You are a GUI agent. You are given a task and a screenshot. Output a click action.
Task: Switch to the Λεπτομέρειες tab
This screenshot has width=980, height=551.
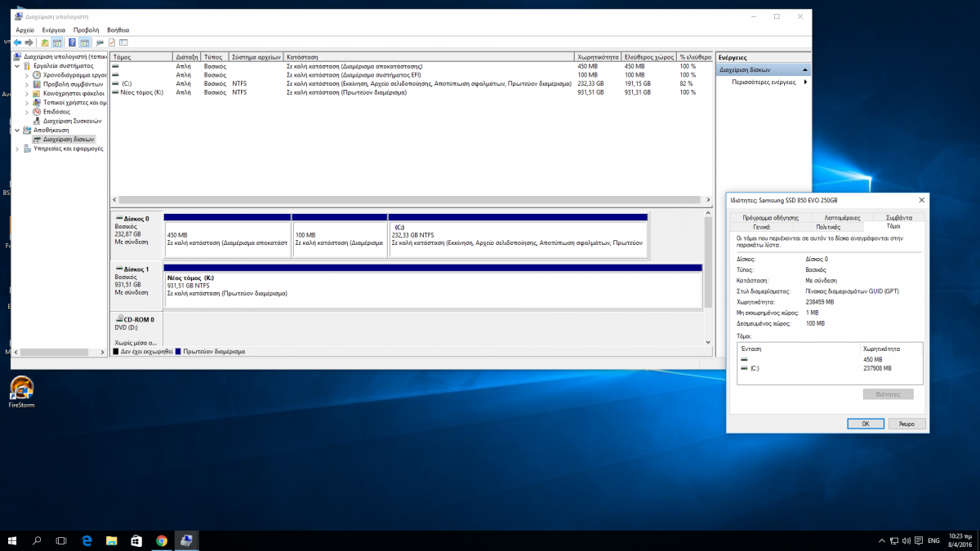click(842, 218)
